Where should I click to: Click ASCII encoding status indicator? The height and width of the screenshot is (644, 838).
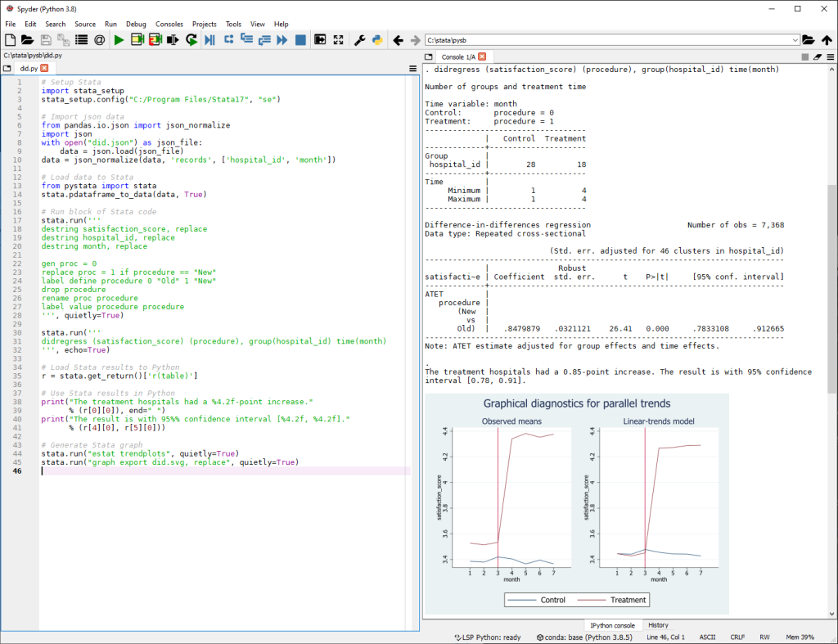(x=707, y=637)
